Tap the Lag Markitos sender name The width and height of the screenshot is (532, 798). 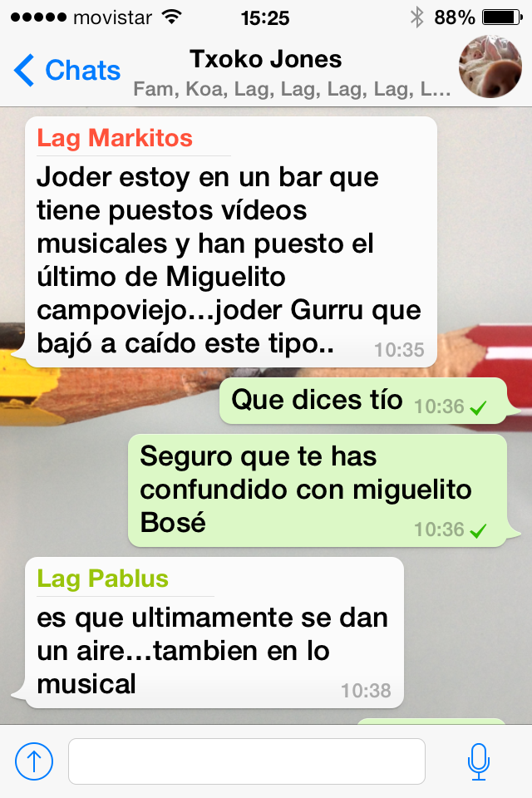tap(115, 138)
